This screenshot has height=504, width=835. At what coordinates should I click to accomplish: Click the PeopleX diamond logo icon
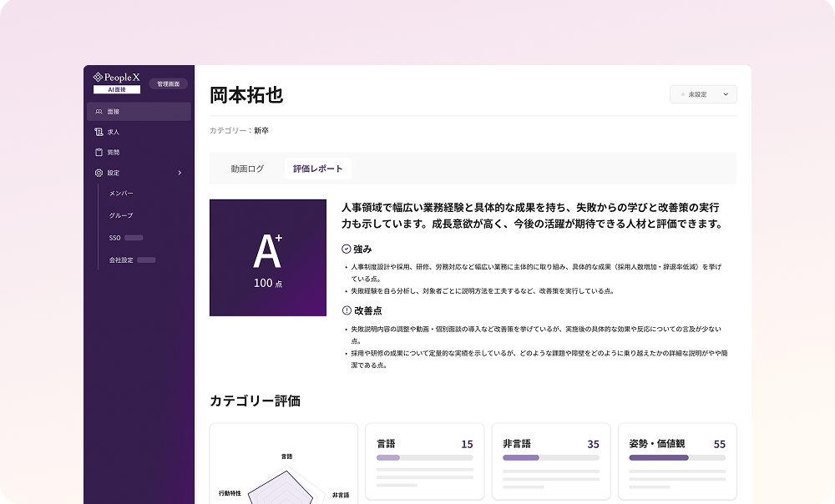click(x=98, y=77)
